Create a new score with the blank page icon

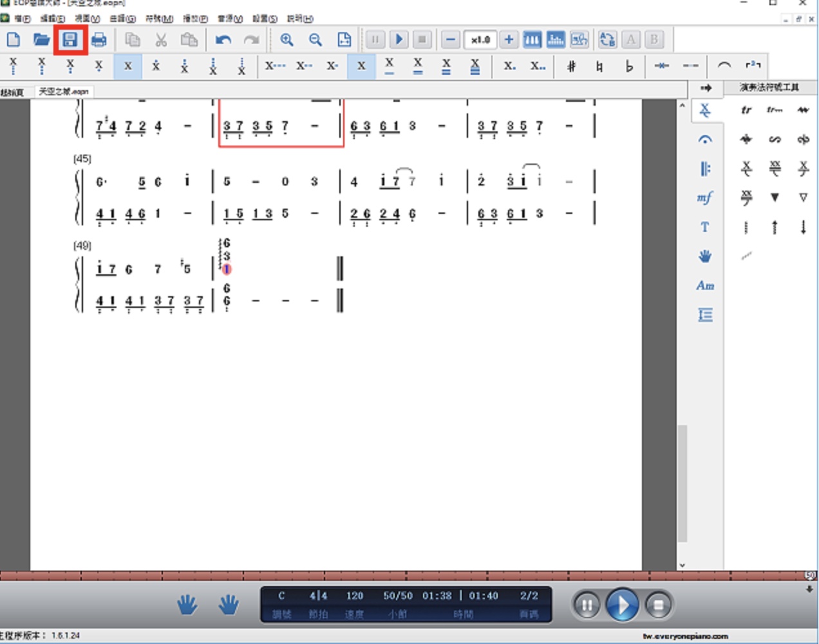coord(13,40)
